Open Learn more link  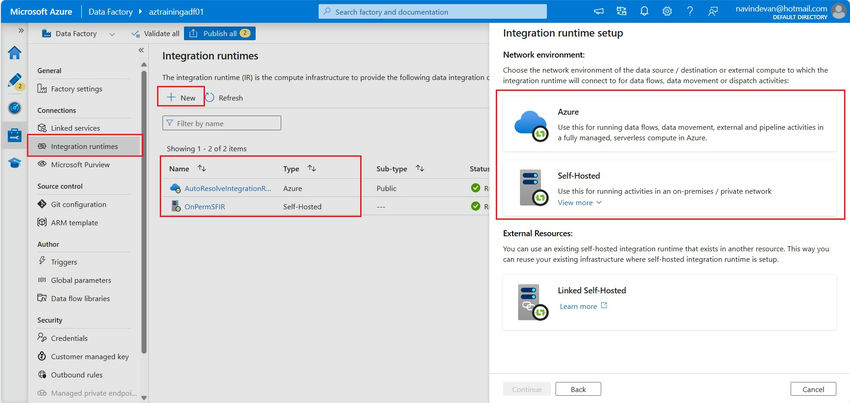pyautogui.click(x=583, y=306)
